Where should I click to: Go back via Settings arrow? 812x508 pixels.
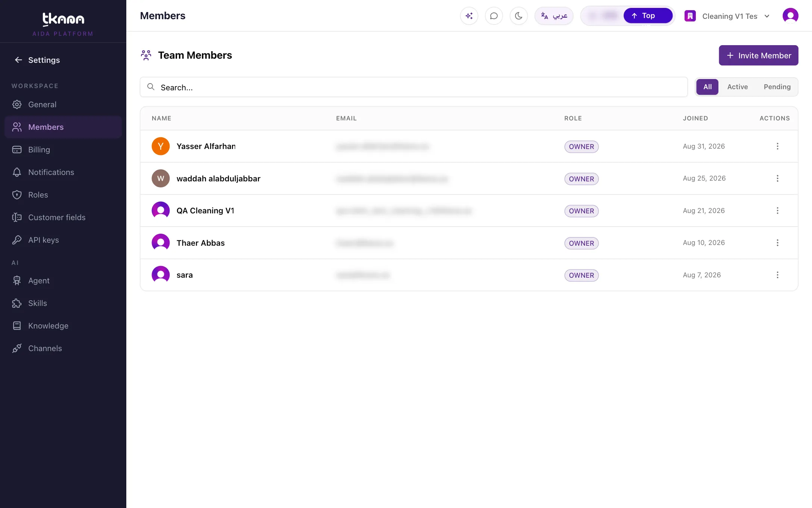point(18,60)
